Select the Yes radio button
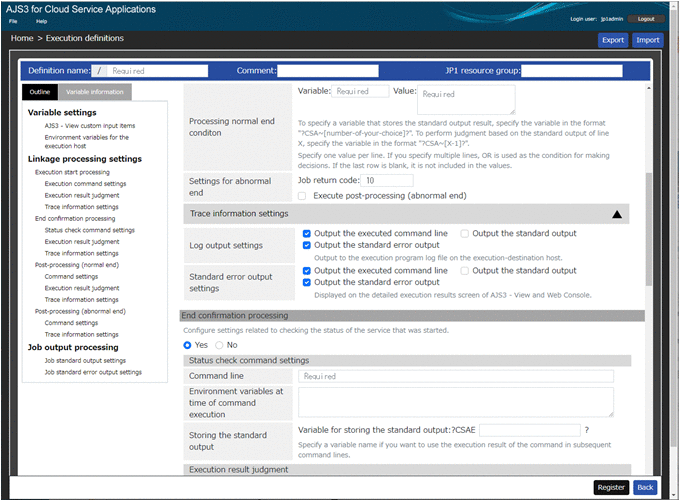The width and height of the screenshot is (680, 501). (187, 345)
